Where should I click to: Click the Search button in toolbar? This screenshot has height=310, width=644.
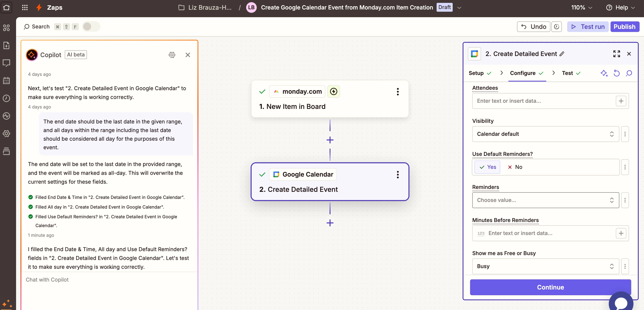pyautogui.click(x=37, y=26)
